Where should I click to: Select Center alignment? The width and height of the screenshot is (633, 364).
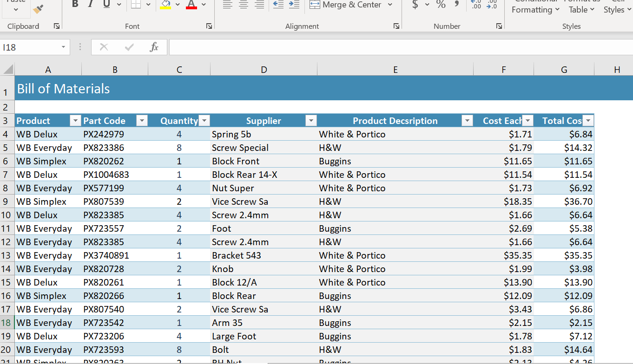[x=244, y=4]
